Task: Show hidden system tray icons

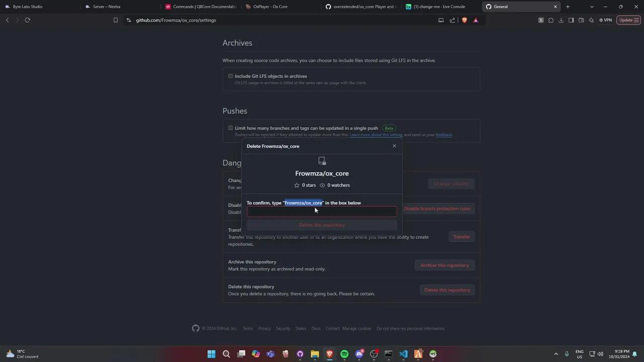Action: pos(556,354)
